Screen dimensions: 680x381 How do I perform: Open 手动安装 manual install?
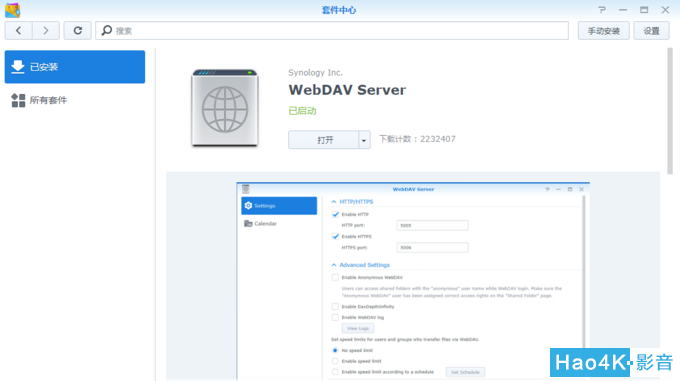pos(603,31)
